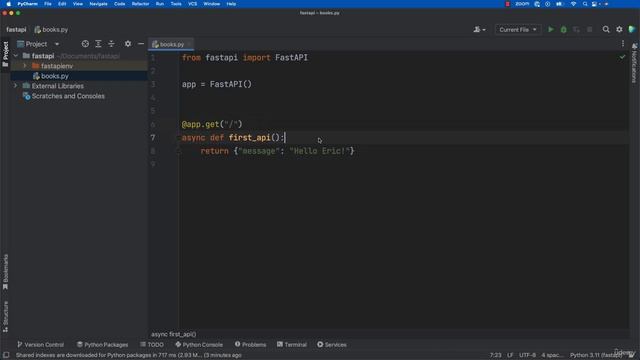Image resolution: width=640 pixels, height=360 pixels.
Task: Open editor tabs more options menu
Action: tap(623, 44)
